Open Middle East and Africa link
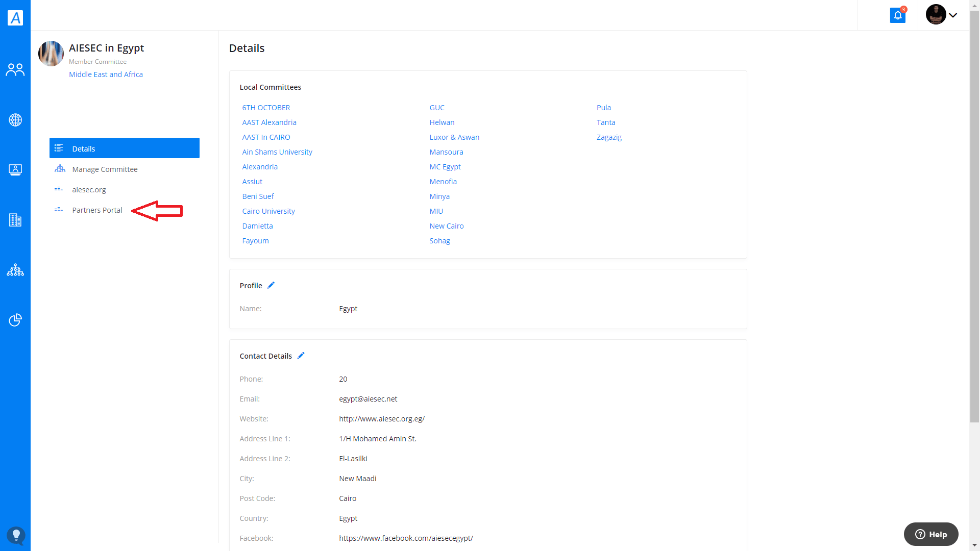 [106, 74]
